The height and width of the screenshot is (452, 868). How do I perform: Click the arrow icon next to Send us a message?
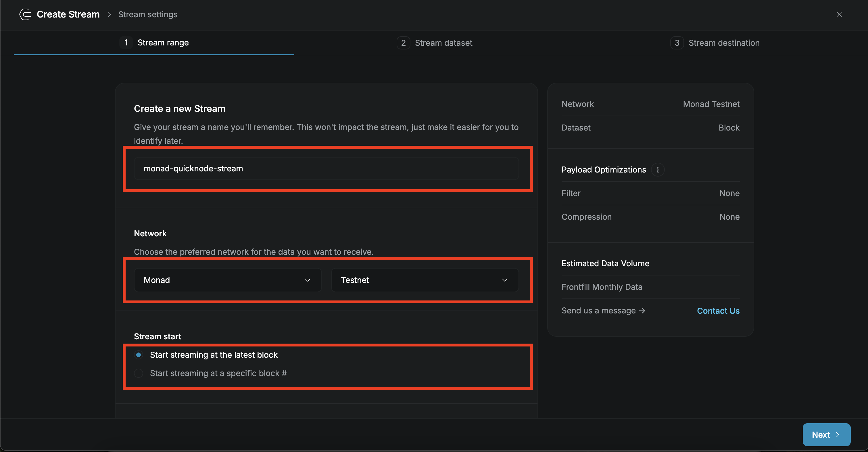[x=642, y=311]
